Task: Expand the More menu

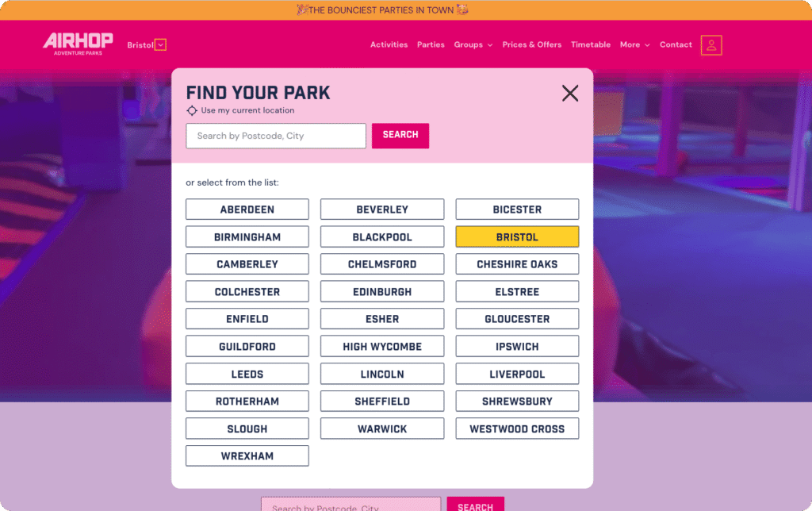Action: tap(634, 45)
